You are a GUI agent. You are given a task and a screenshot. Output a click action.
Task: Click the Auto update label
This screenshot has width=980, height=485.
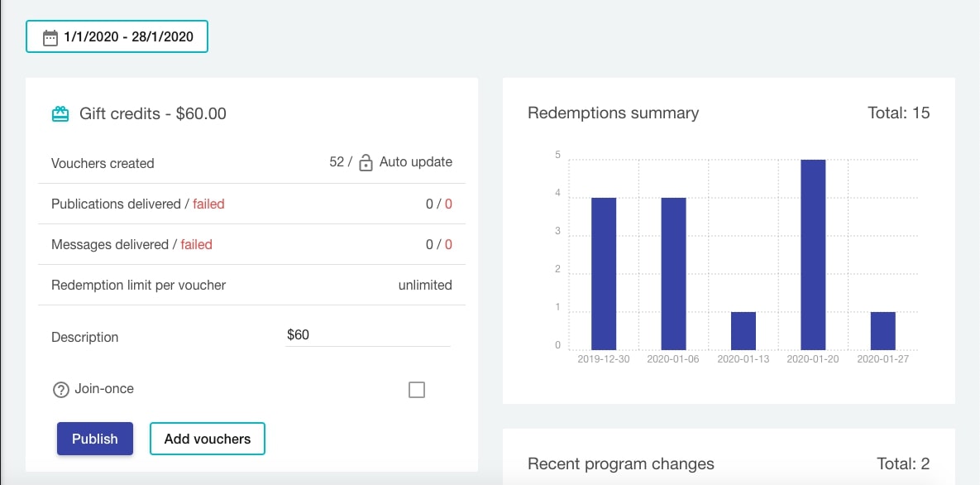click(x=415, y=162)
